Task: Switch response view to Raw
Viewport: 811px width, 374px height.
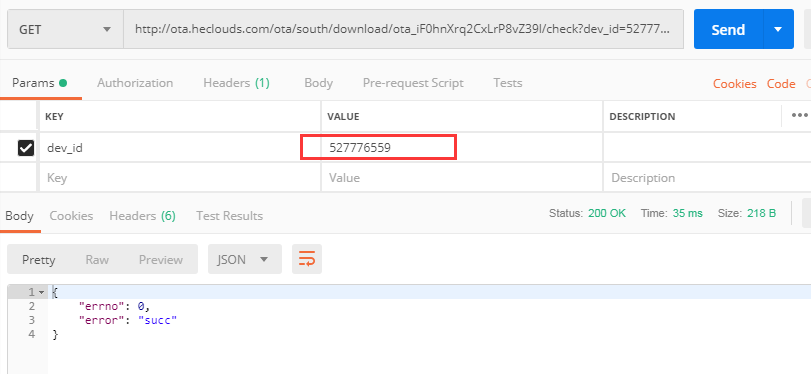Action: pos(97,259)
